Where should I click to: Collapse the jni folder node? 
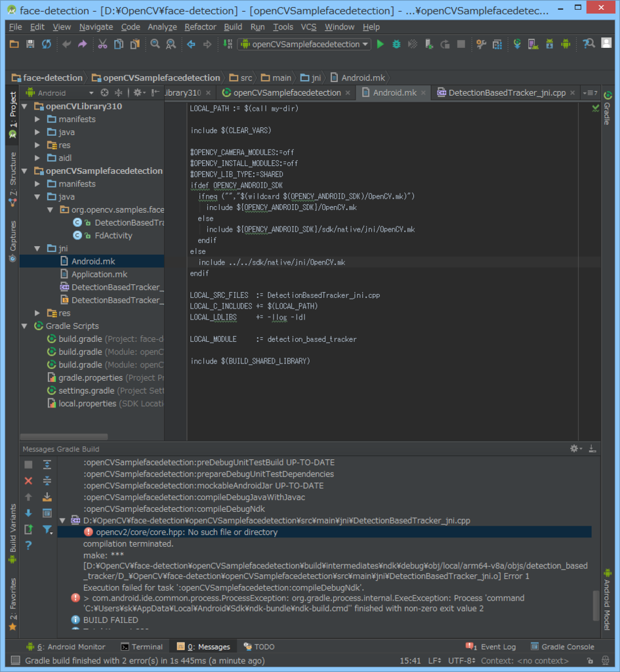coord(37,249)
